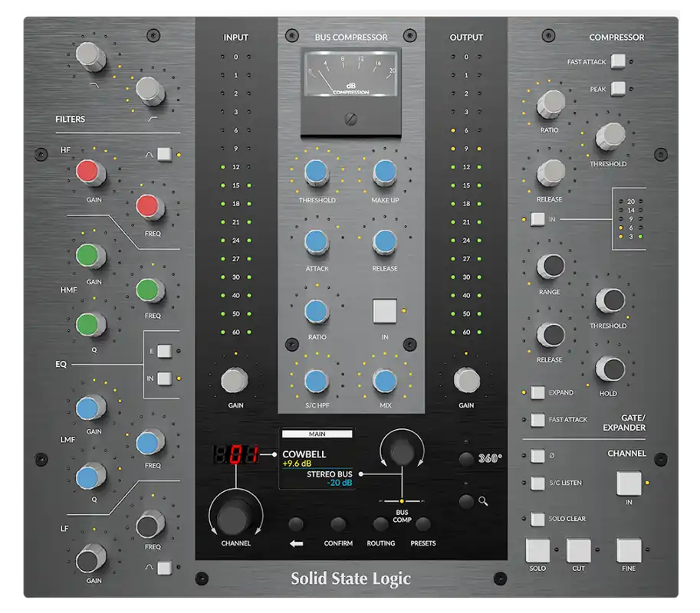
Task: Click the Gate/Expander Threshold knob
Action: click(610, 300)
